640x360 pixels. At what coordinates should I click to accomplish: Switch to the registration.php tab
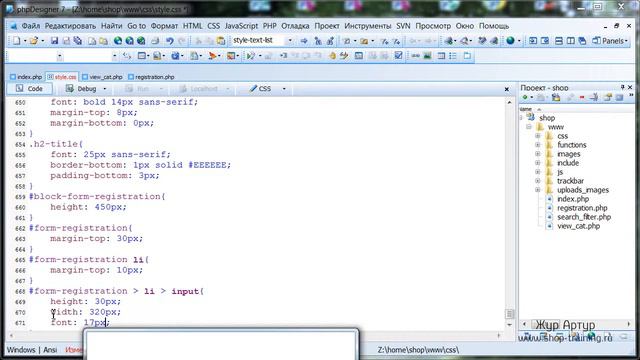151,77
